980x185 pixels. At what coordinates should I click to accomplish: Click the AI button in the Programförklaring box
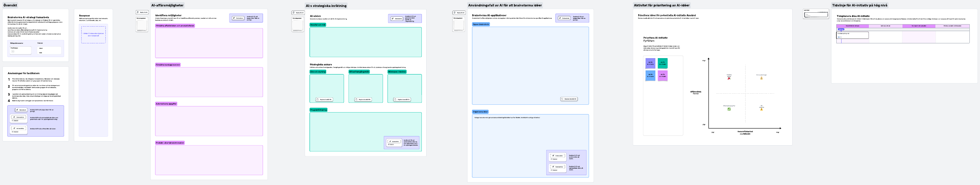(394, 142)
